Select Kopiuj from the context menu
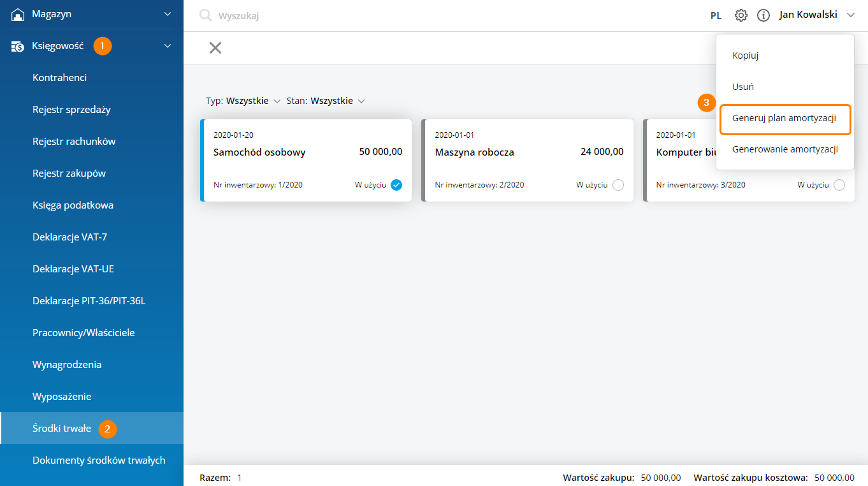The image size is (868, 486). 745,55
